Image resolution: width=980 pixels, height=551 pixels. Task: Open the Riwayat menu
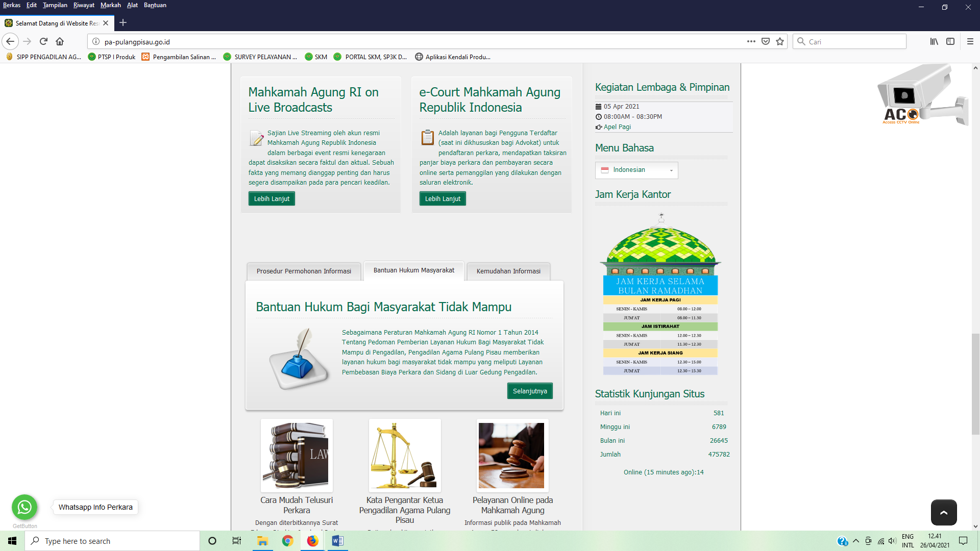(84, 5)
